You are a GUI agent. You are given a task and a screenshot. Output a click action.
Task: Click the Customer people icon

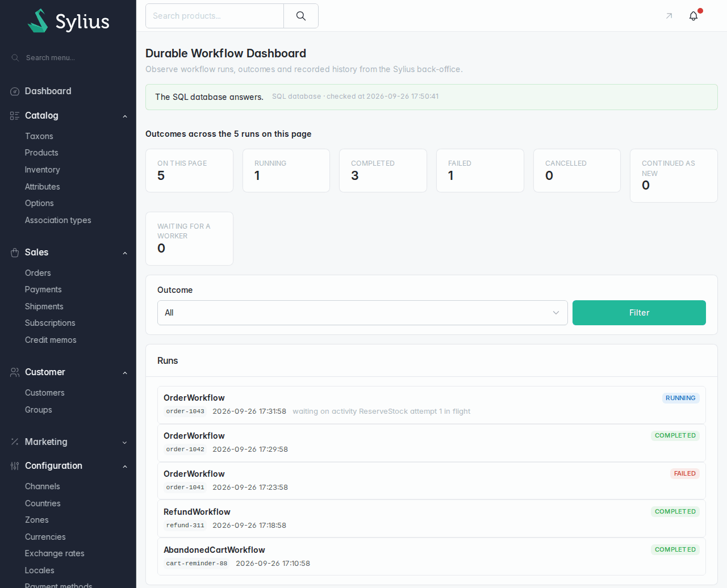[x=15, y=372]
